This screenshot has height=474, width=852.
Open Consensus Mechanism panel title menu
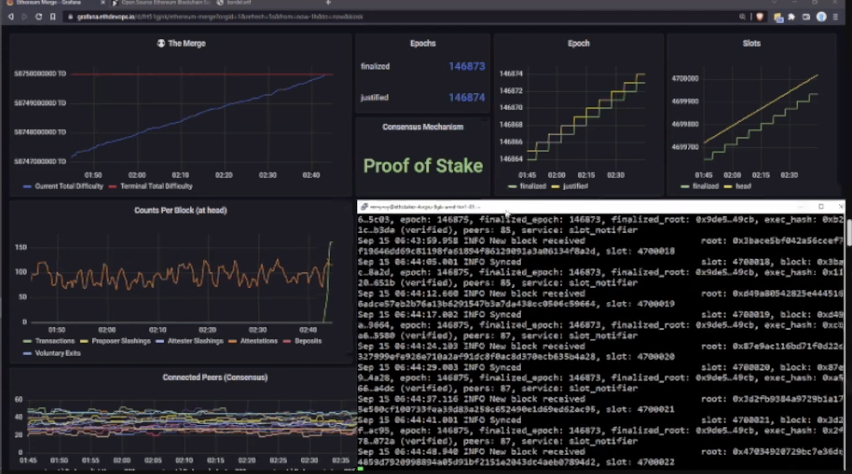[423, 127]
